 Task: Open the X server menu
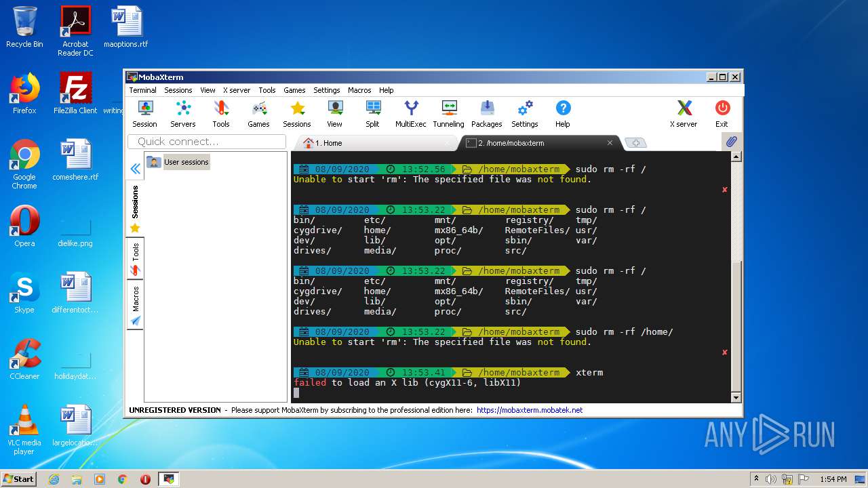coord(237,90)
